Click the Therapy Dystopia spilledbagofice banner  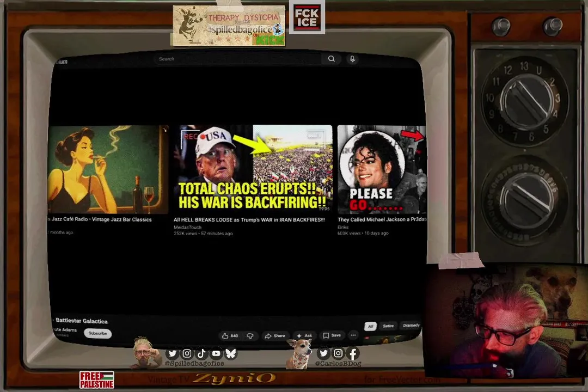coord(228,26)
